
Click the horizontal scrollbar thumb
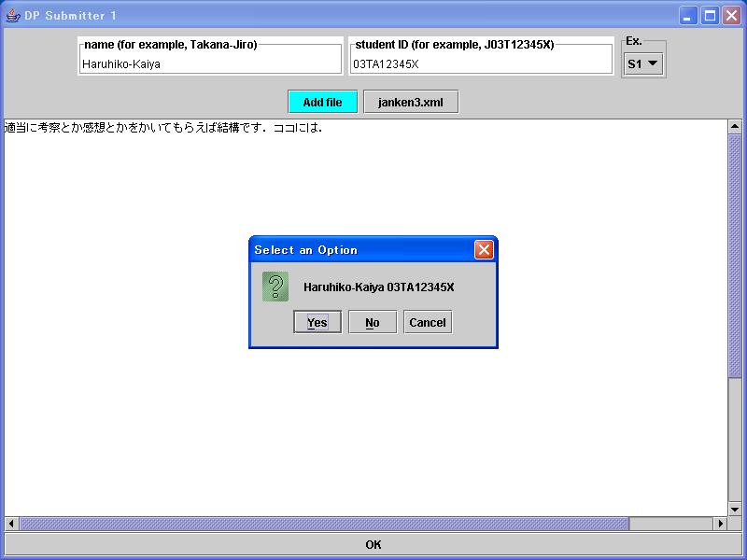[324, 524]
